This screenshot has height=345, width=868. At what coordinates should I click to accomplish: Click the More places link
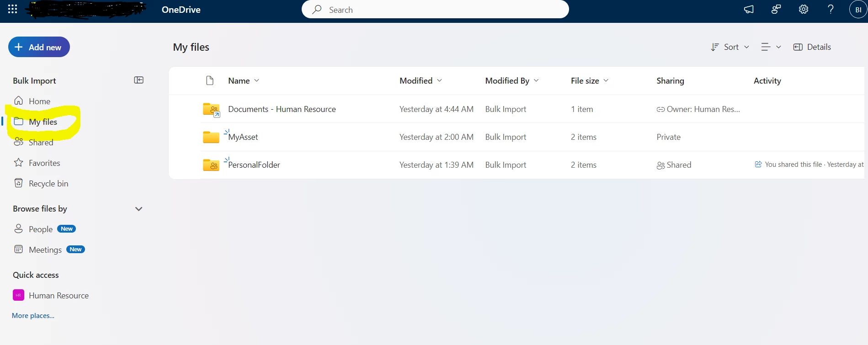[33, 315]
